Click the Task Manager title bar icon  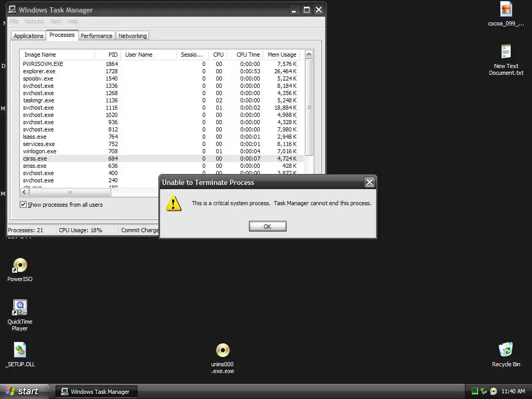click(12, 9)
